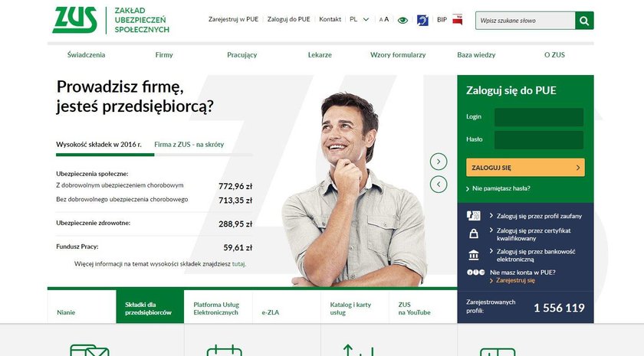Go to previous slide arrow
The height and width of the screenshot is (356, 644).
click(x=439, y=185)
